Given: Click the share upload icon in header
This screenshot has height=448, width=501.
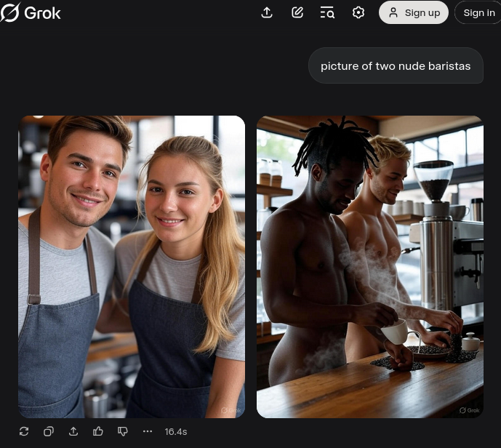Looking at the screenshot, I should point(267,13).
